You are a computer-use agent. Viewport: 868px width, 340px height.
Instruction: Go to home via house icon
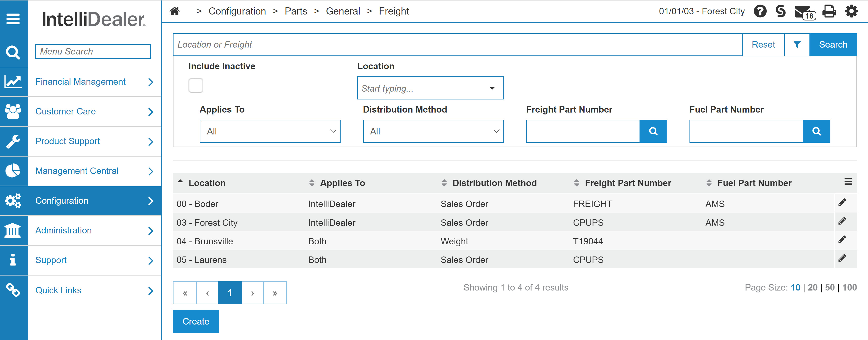coord(174,11)
